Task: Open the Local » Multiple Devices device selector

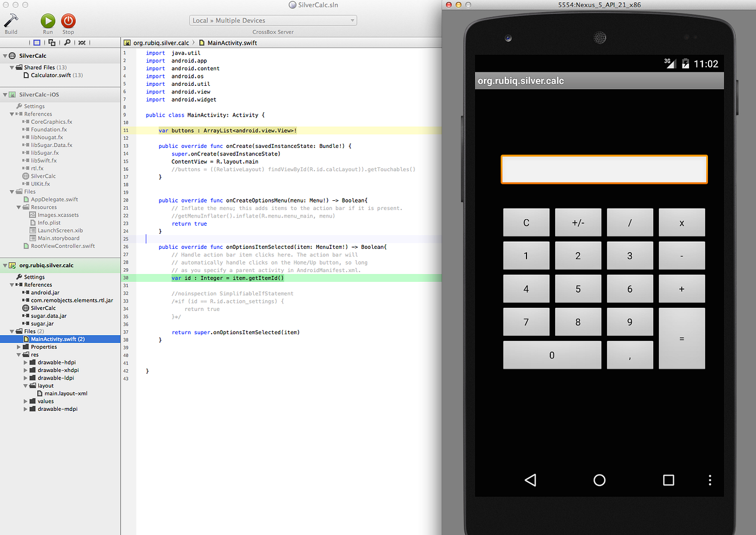Action: [x=273, y=19]
